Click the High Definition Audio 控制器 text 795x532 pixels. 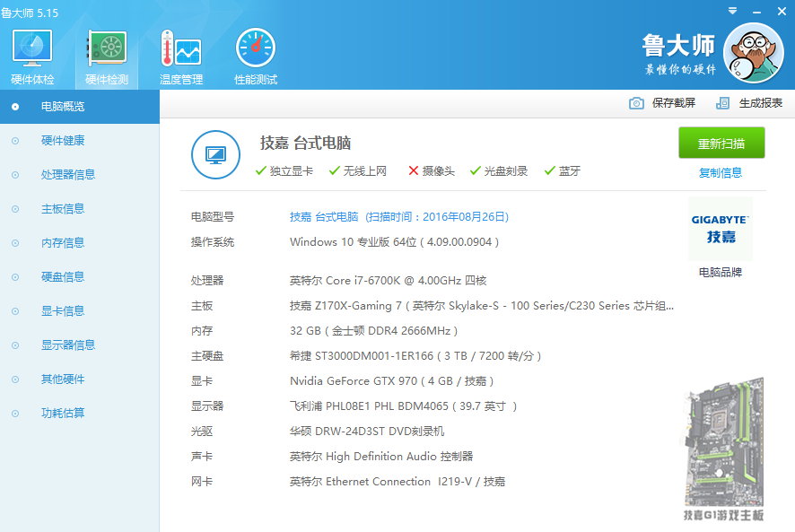click(x=381, y=457)
